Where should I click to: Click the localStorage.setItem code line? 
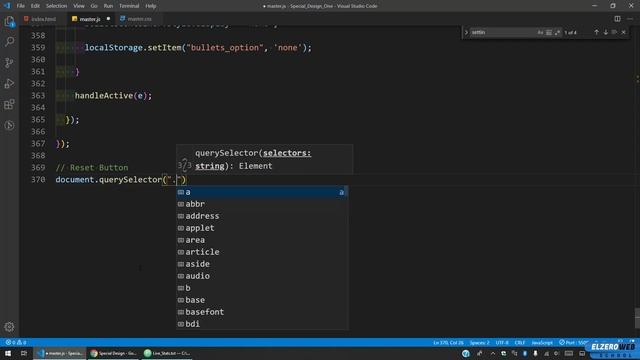coord(198,48)
